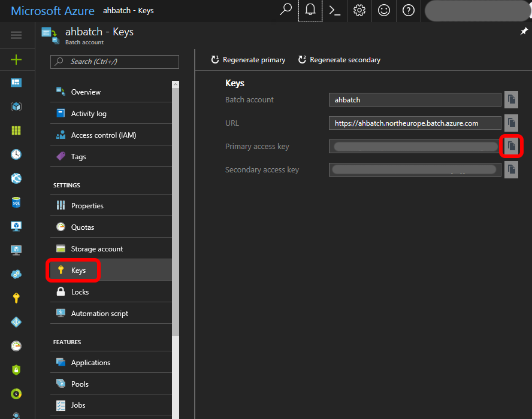This screenshot has width=532, height=419.
Task: Open Activity log
Action: (111, 114)
